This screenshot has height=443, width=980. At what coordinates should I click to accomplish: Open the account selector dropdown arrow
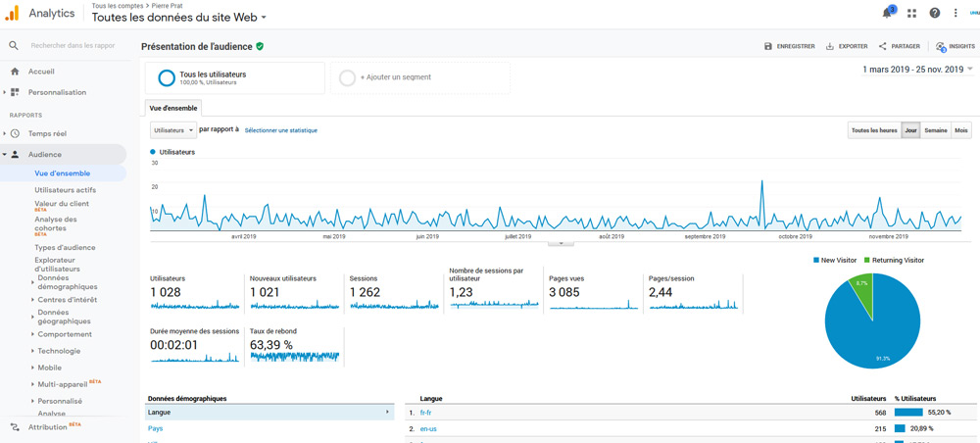(x=264, y=18)
